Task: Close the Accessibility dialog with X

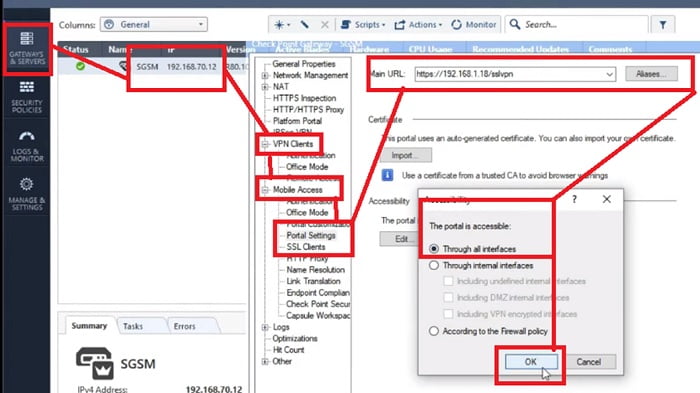Action: [607, 199]
